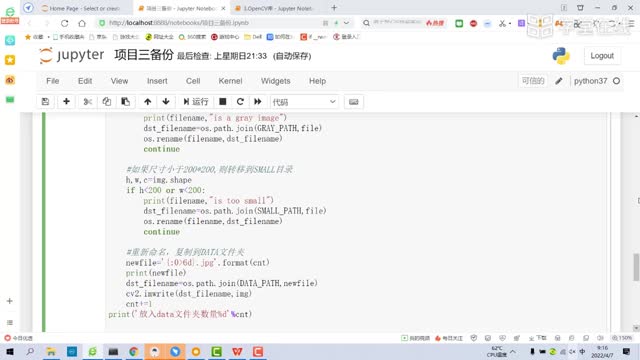640x360 pixels.
Task: Save the notebook with the floppy icon
Action: [x=45, y=102]
